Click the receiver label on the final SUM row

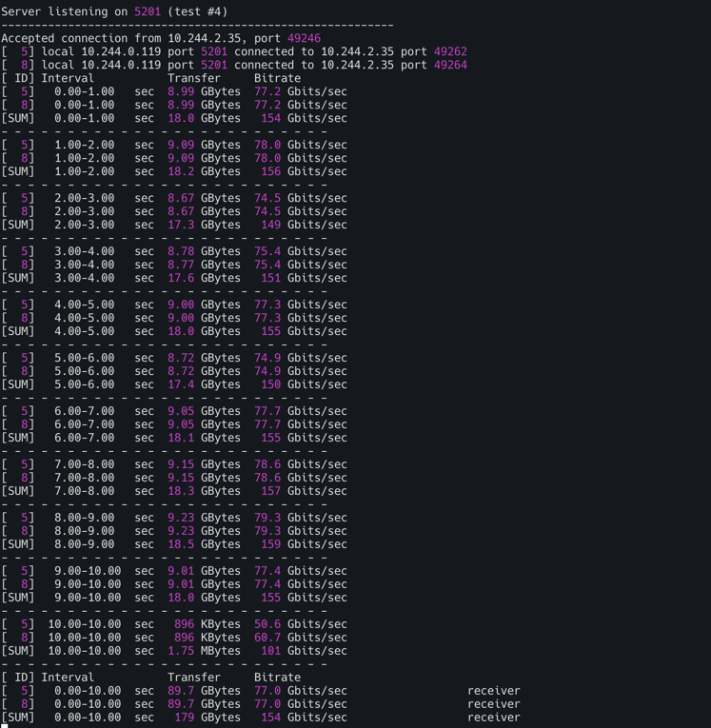coord(493,718)
